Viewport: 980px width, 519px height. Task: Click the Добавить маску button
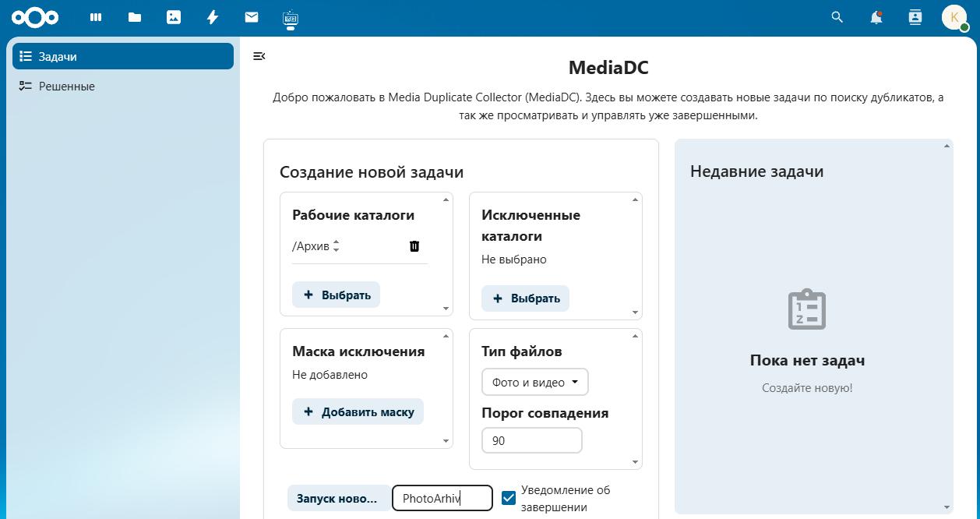pyautogui.click(x=358, y=411)
